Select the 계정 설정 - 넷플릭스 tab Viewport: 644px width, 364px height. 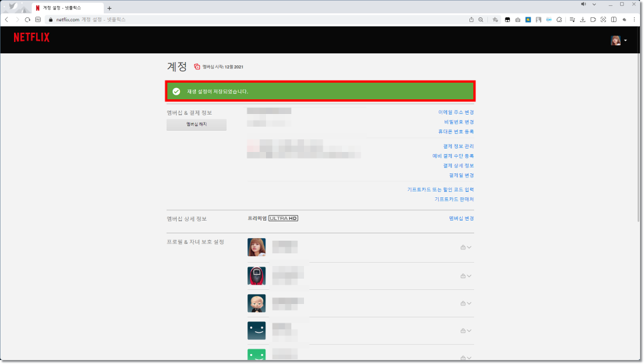(x=68, y=8)
